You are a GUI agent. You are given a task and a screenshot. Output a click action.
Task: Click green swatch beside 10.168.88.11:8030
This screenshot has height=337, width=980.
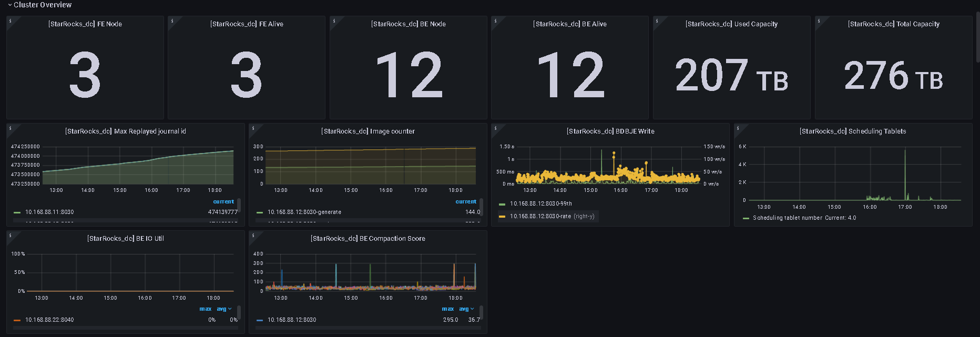pyautogui.click(x=17, y=212)
